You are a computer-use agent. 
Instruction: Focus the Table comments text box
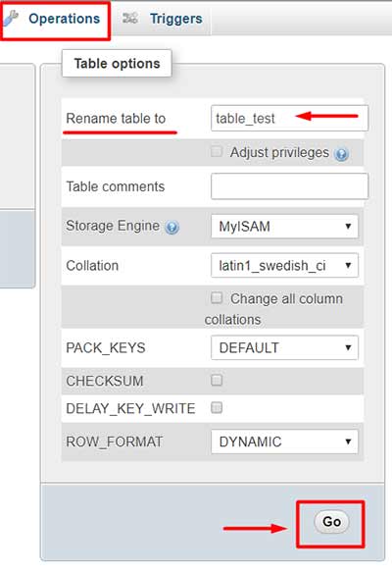coord(289,186)
